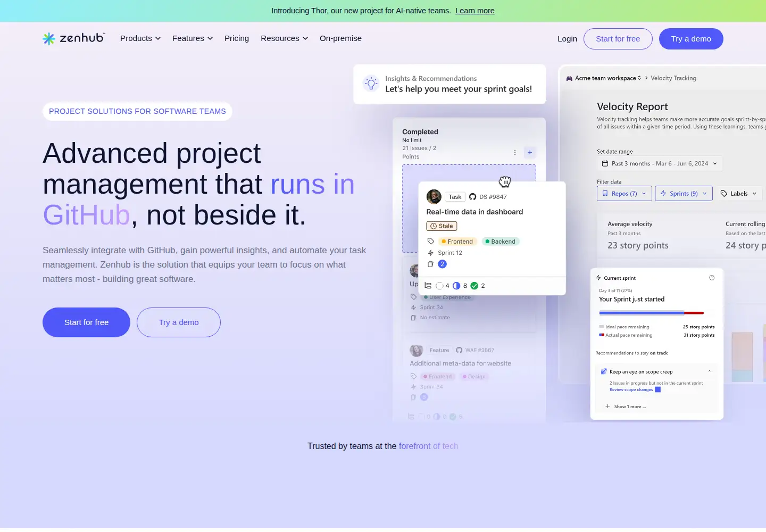Select the Frontend label on the DS #9847 card
The image size is (766, 532).
pos(457,242)
